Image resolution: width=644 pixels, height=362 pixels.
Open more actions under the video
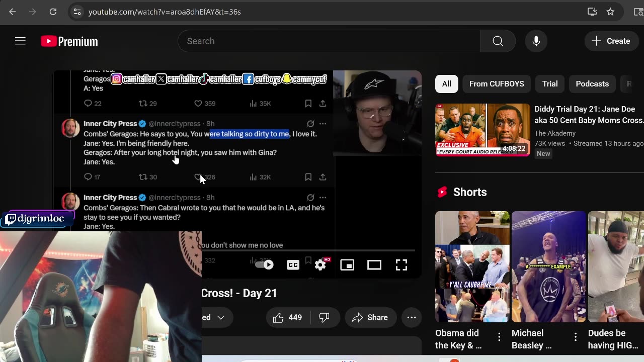click(x=412, y=317)
